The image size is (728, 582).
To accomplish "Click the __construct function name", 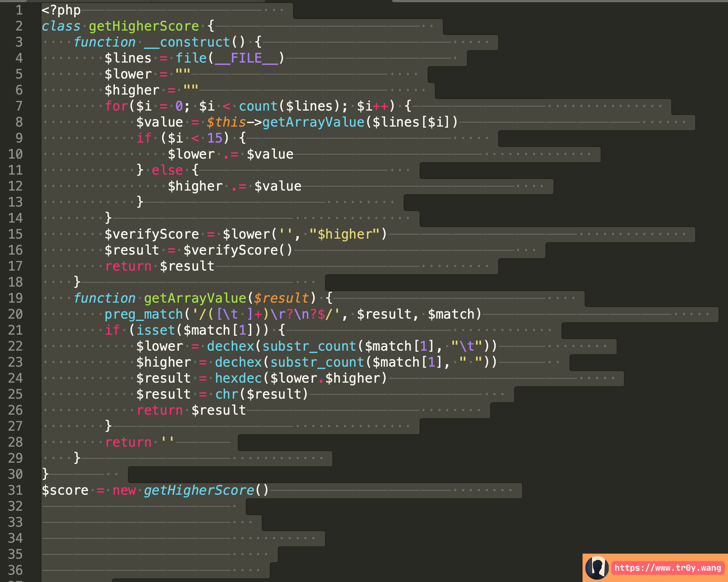I will pyautogui.click(x=187, y=42).
